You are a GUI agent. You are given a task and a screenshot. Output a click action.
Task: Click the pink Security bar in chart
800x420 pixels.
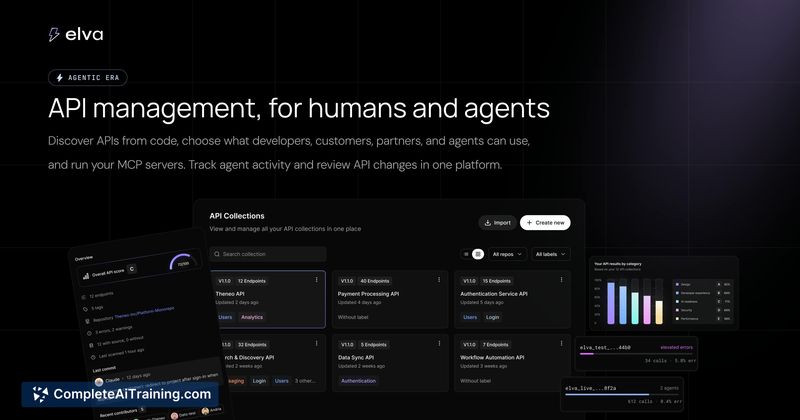pyautogui.click(x=647, y=310)
